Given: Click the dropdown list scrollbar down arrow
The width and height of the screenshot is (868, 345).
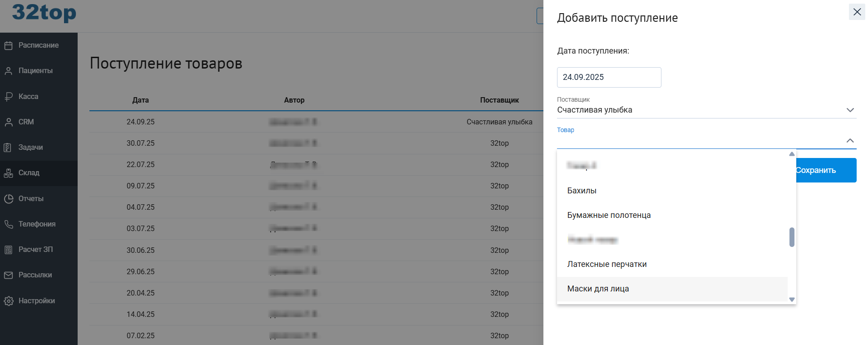Looking at the screenshot, I should (x=792, y=300).
